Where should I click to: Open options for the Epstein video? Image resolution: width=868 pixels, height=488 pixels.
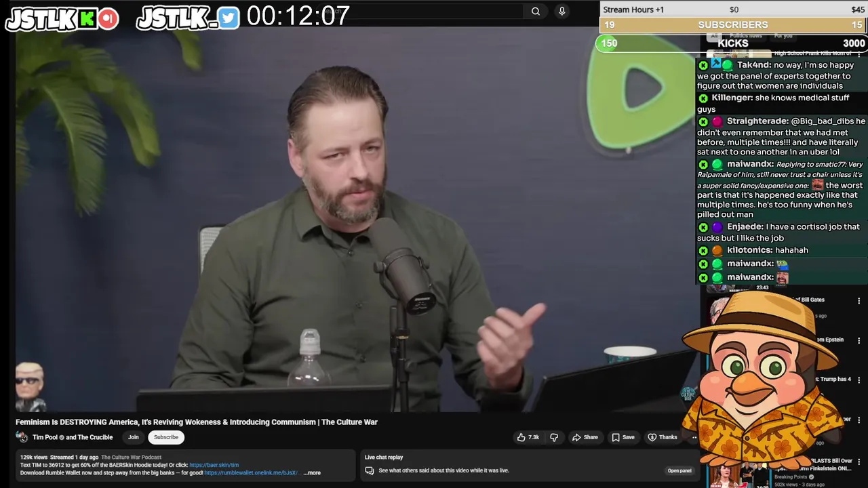(859, 340)
